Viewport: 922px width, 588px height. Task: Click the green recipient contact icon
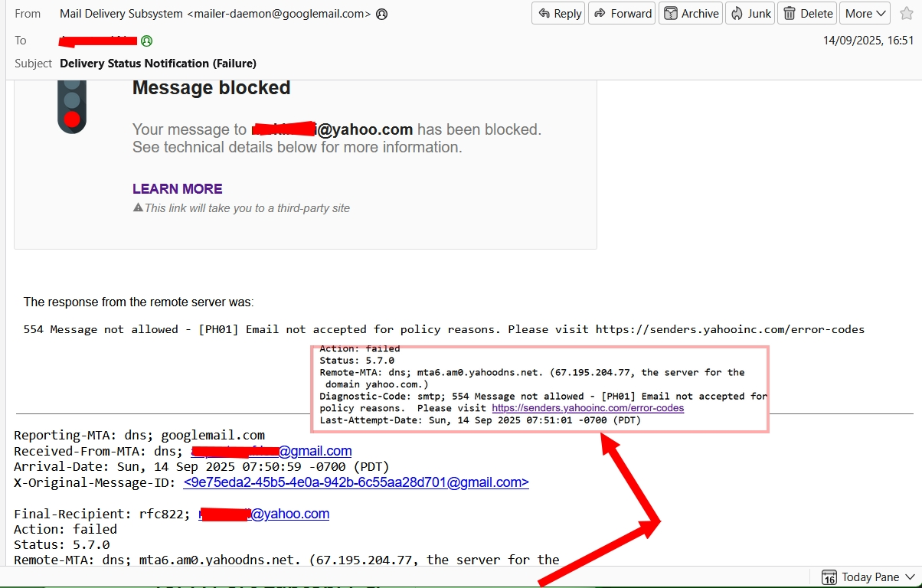point(146,41)
